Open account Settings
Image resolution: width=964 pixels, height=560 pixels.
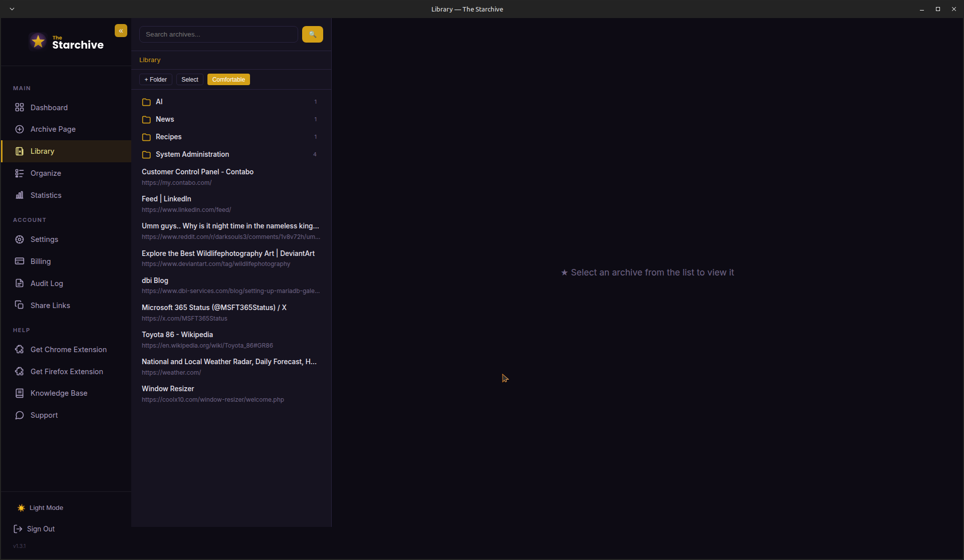[x=66, y=239]
